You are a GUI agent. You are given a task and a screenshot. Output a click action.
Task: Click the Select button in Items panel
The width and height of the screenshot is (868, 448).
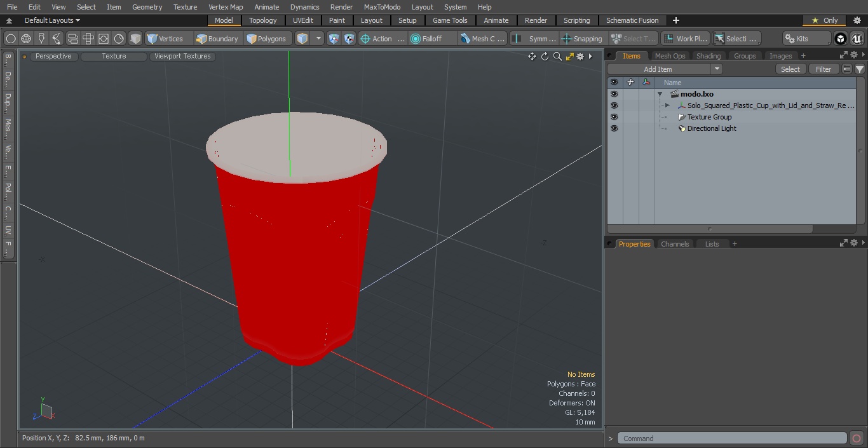point(790,69)
